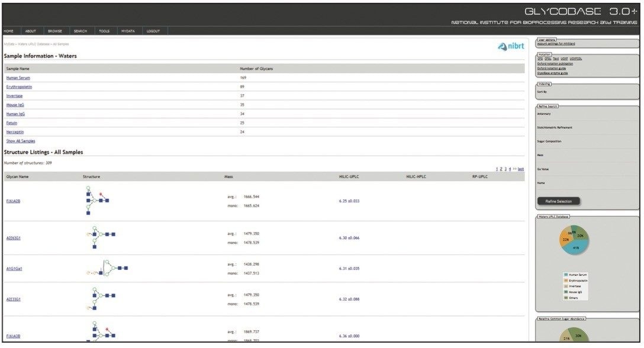Screen dimensions: 644x348
Task: Go to page 3 of structure listings
Action: pyautogui.click(x=505, y=169)
